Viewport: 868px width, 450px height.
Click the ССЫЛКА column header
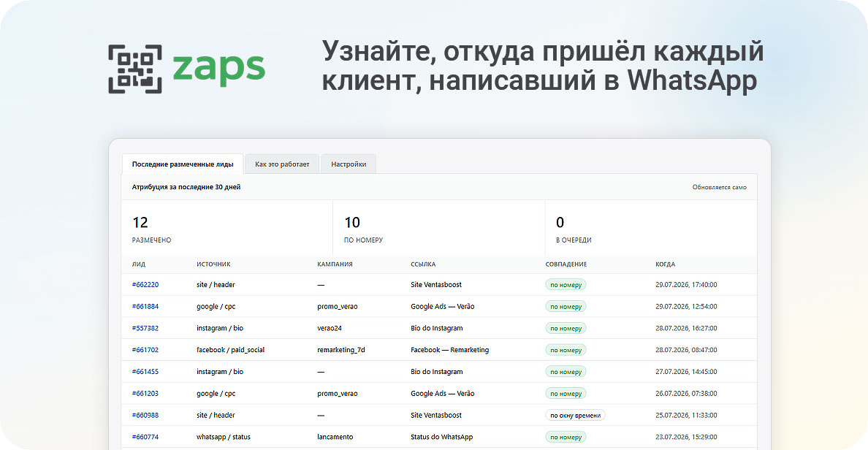click(423, 264)
